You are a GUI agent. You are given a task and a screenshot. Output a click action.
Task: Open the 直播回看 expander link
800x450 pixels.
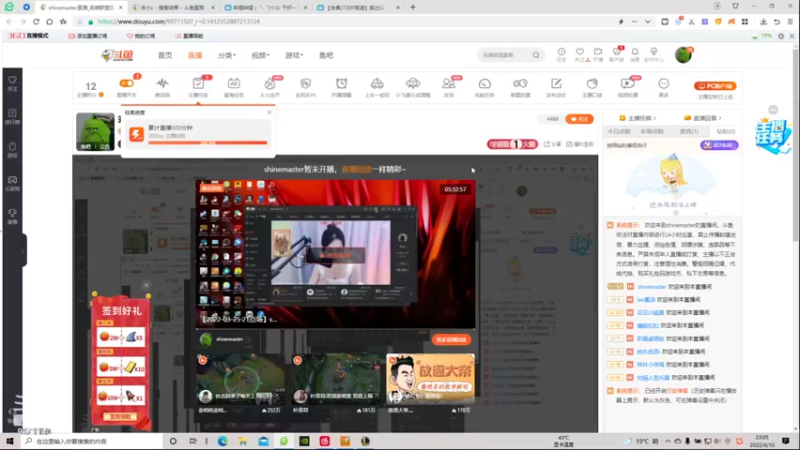click(704, 118)
